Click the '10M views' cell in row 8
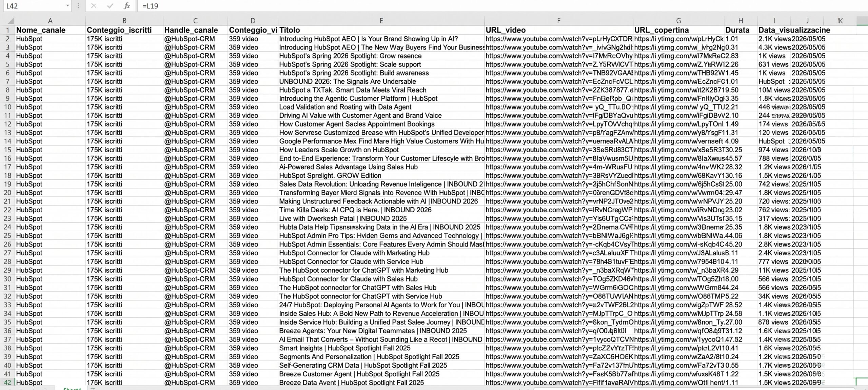Screen dimensions: 868x390 (x=774, y=90)
